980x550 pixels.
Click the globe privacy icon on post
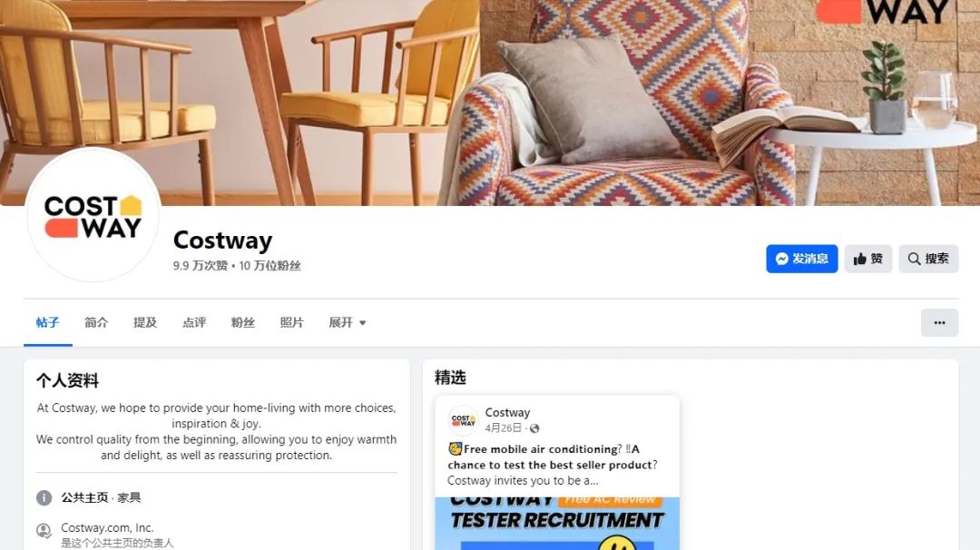[534, 428]
